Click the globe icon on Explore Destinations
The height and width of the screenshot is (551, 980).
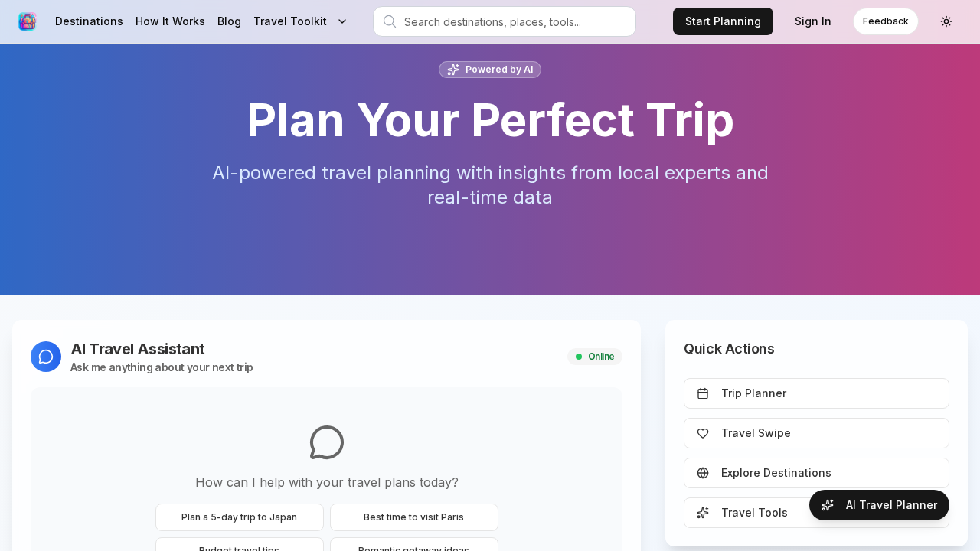pos(704,473)
